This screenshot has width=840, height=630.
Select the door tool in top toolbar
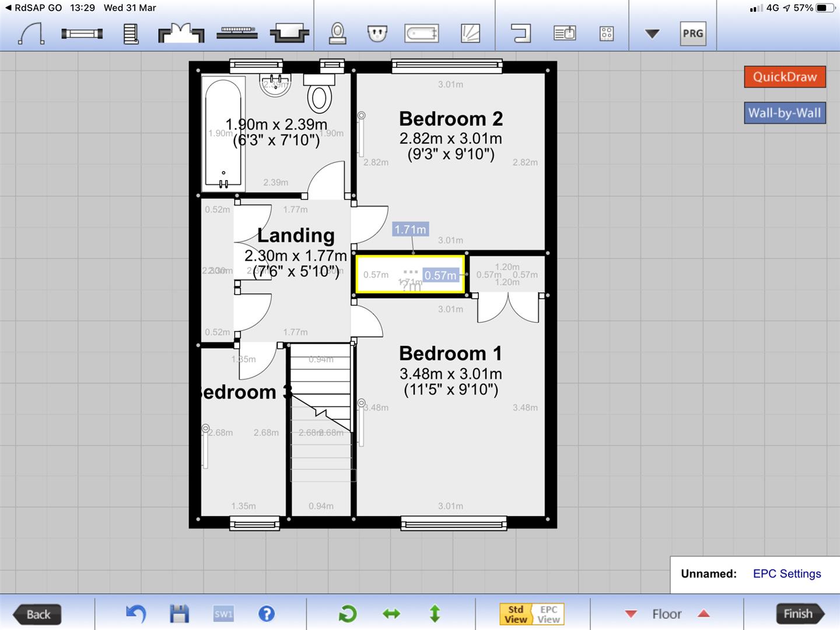pyautogui.click(x=32, y=33)
